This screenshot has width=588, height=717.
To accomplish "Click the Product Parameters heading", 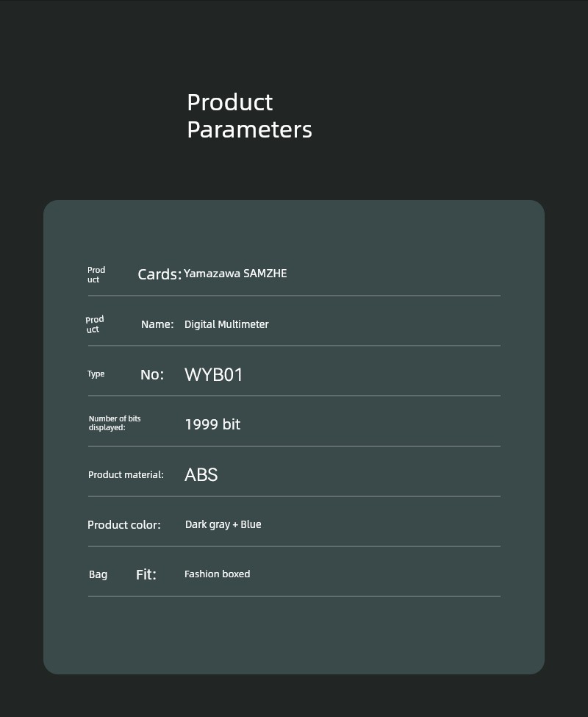I will click(x=249, y=115).
